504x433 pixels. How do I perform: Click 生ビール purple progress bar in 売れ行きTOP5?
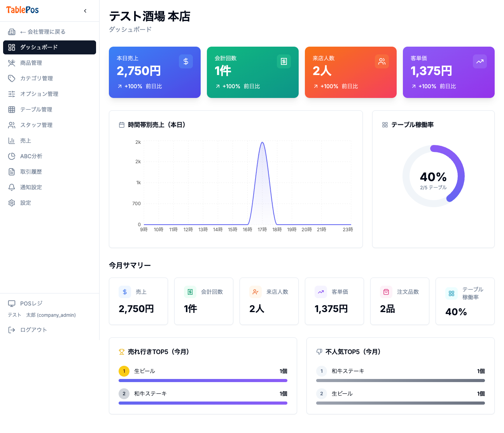203,381
